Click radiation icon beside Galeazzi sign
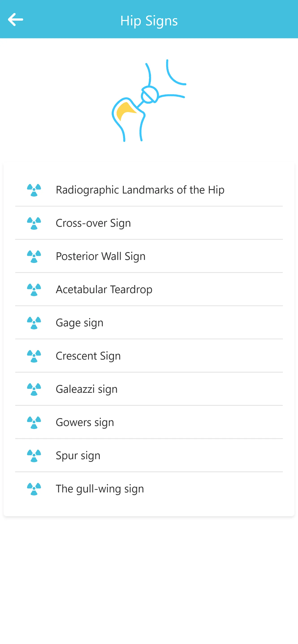 34,389
